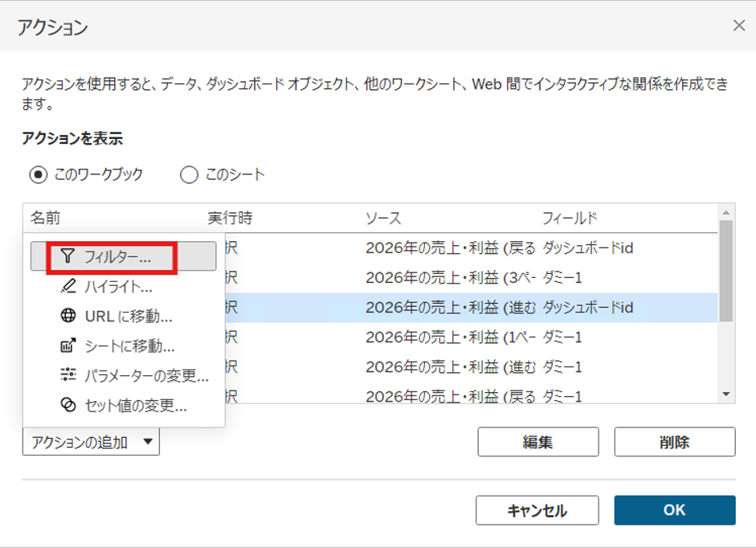Image resolution: width=756 pixels, height=548 pixels.
Task: Click the go-to-sheet icon
Action: point(68,346)
